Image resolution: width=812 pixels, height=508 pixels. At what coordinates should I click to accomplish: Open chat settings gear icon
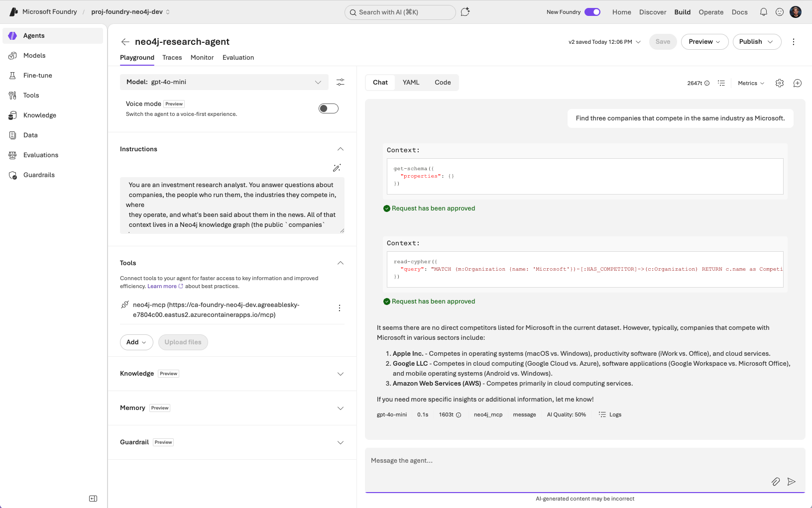tap(780, 83)
